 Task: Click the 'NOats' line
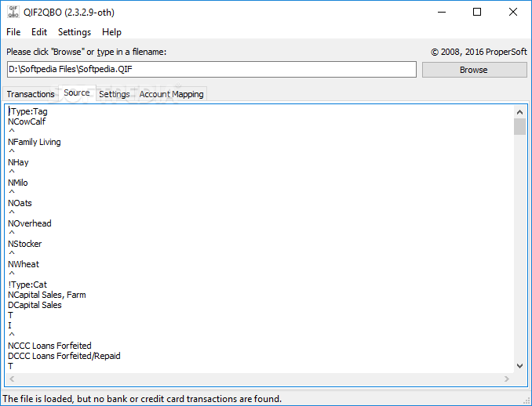[x=20, y=203]
